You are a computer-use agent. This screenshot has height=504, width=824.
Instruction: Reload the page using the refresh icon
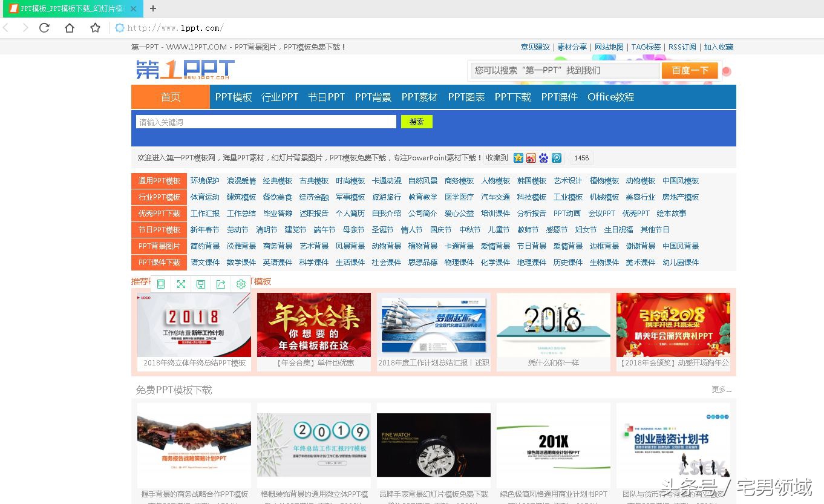click(x=44, y=28)
